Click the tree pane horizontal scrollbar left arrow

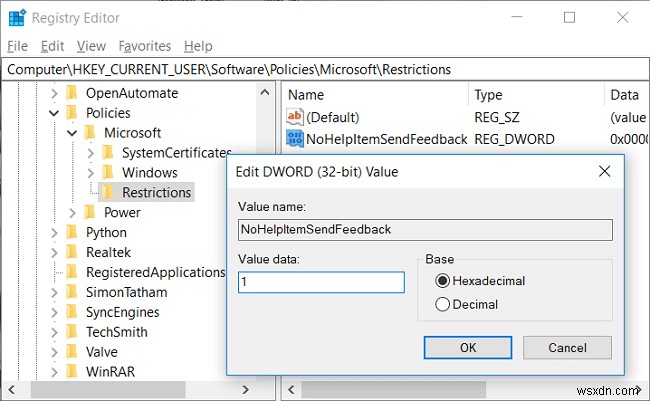[x=11, y=389]
